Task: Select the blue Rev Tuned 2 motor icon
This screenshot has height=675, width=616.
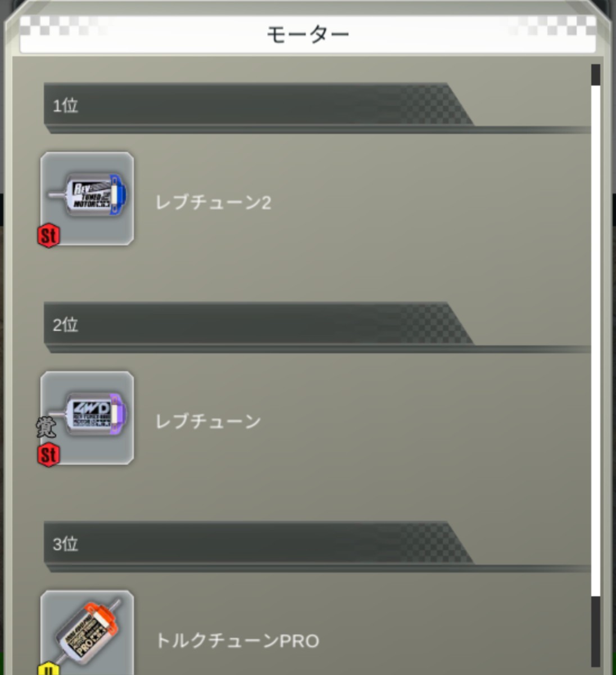Action: tap(87, 198)
